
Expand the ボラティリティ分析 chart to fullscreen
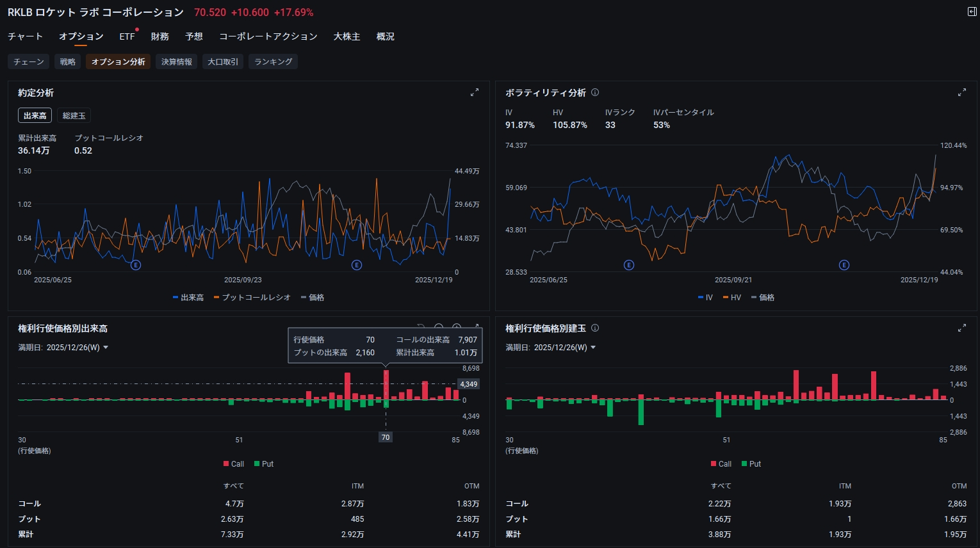click(961, 93)
